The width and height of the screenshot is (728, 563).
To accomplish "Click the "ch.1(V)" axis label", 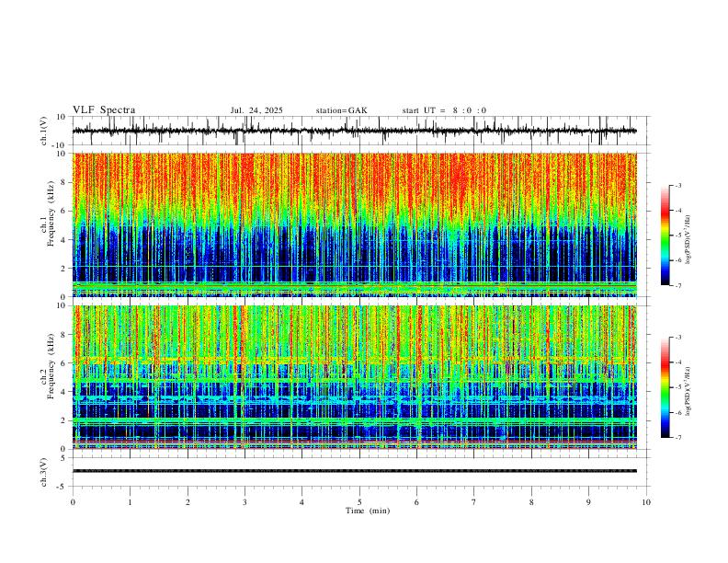I will coord(44,131).
